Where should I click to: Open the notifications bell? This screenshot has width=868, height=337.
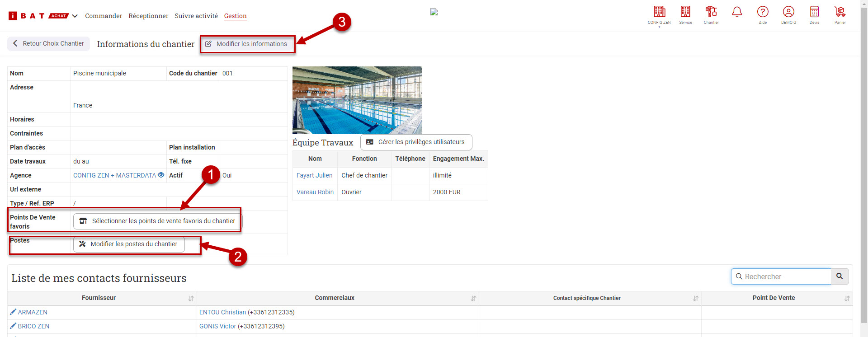(737, 12)
